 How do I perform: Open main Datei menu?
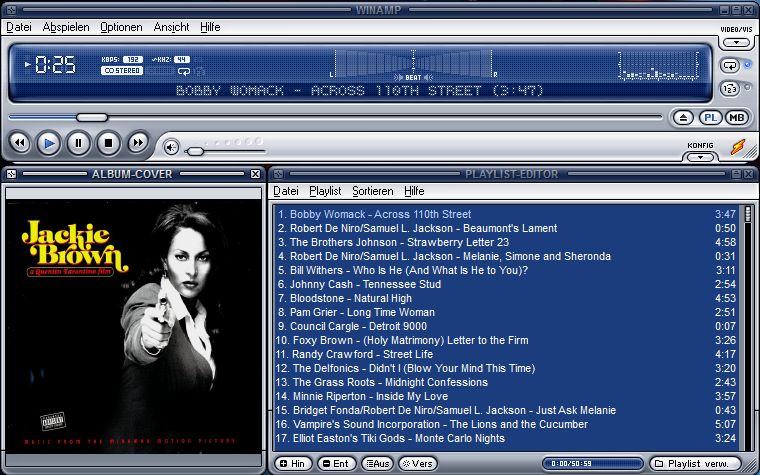19,27
